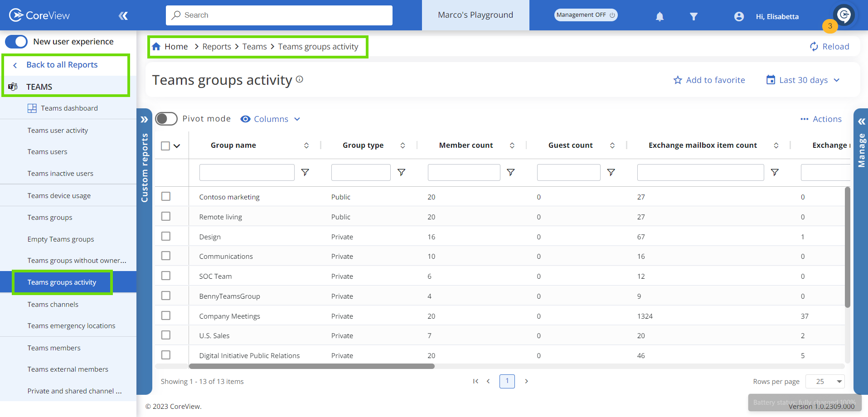868x417 pixels.
Task: Click the Search field
Action: click(x=279, y=15)
